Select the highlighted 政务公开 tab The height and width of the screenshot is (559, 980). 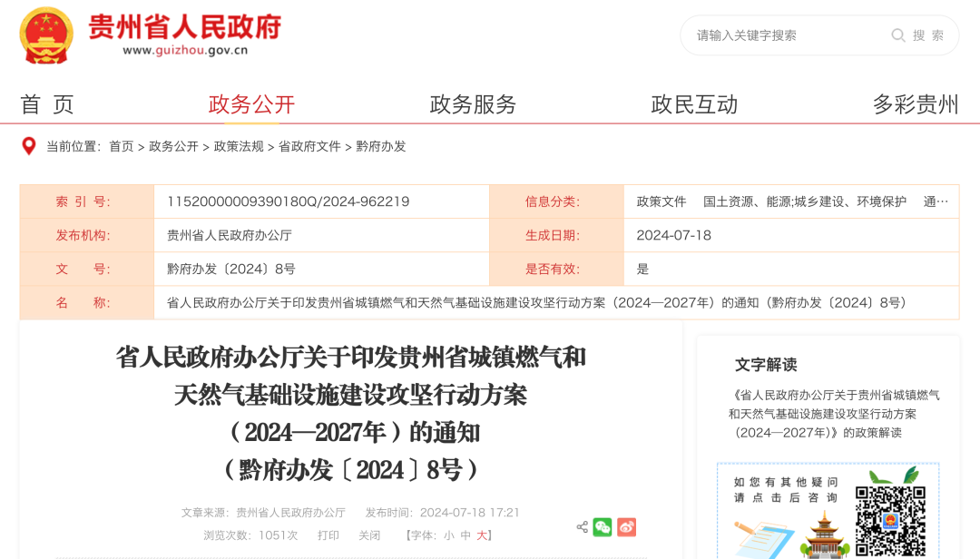tap(252, 104)
